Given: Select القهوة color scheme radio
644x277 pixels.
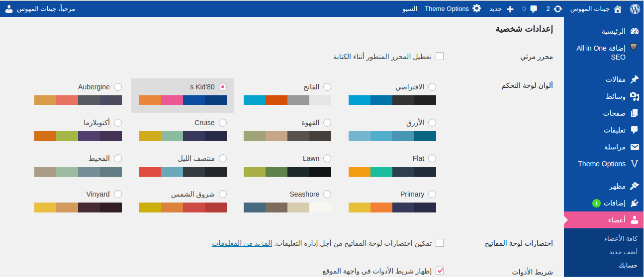Looking at the screenshot, I should tap(327, 123).
